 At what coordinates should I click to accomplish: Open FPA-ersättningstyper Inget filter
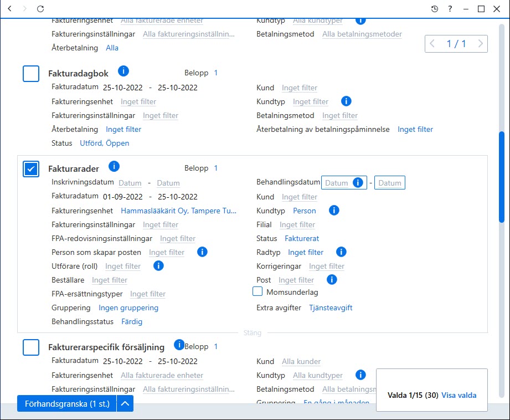148,294
